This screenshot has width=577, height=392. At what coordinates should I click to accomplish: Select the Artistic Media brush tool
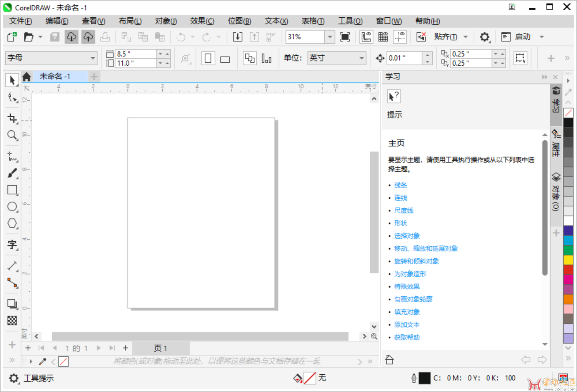[x=12, y=173]
